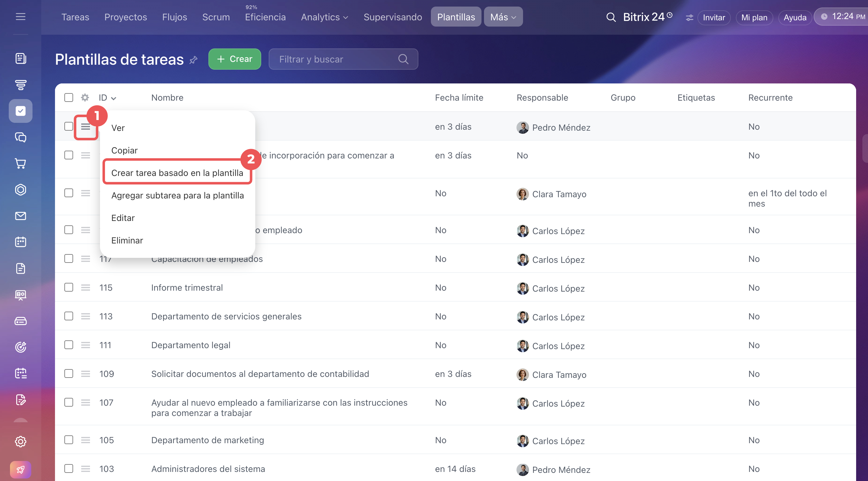Click the sliders settings icon near Invitar
868x481 pixels.
pyautogui.click(x=689, y=18)
